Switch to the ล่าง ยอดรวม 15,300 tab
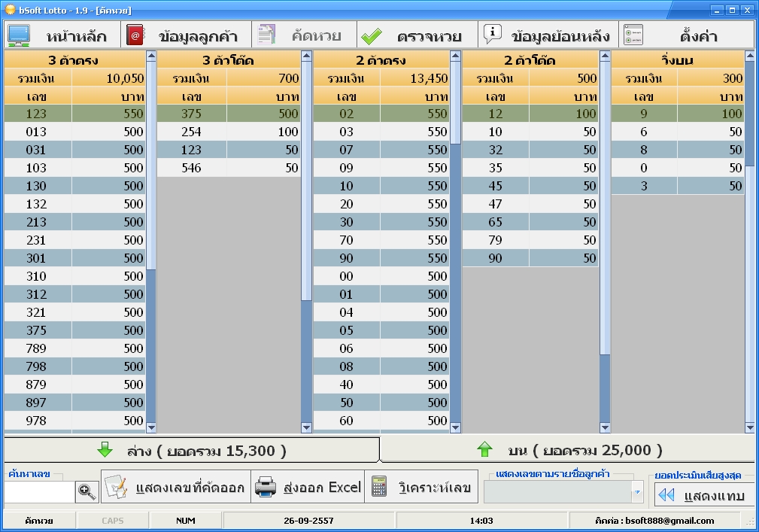Viewport: 759px width, 532px height. click(x=190, y=450)
